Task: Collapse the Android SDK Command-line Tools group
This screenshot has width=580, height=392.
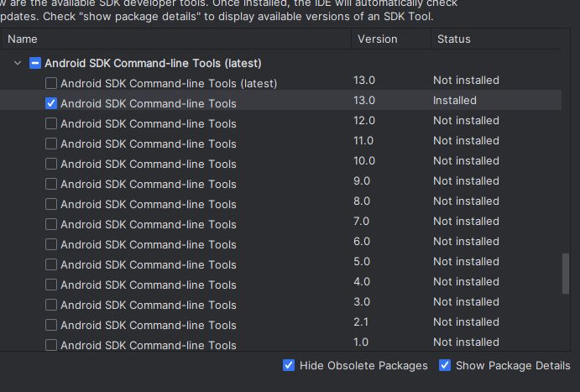Action: [x=18, y=63]
